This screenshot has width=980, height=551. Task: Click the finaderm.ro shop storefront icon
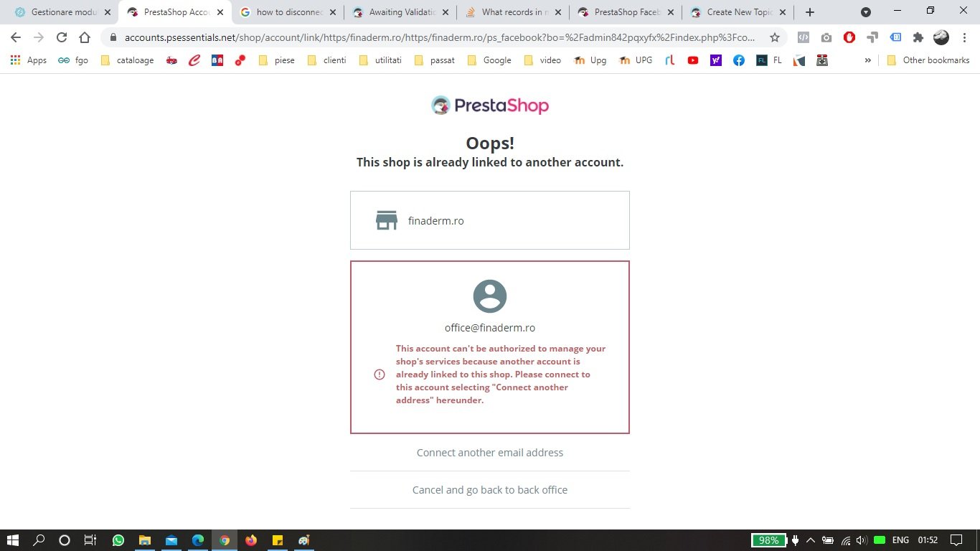coord(387,220)
